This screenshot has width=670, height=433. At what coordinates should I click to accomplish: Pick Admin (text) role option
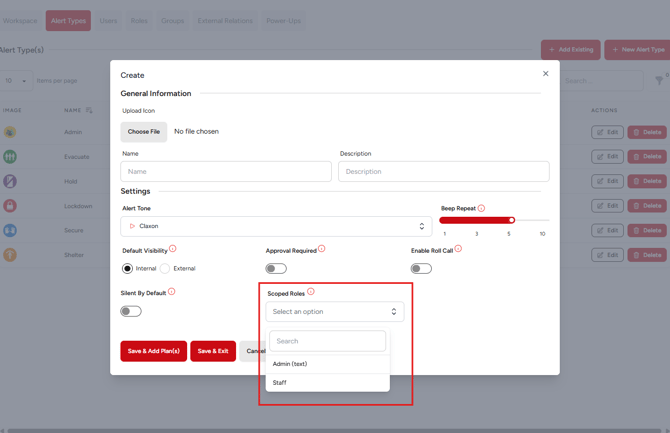pos(290,364)
